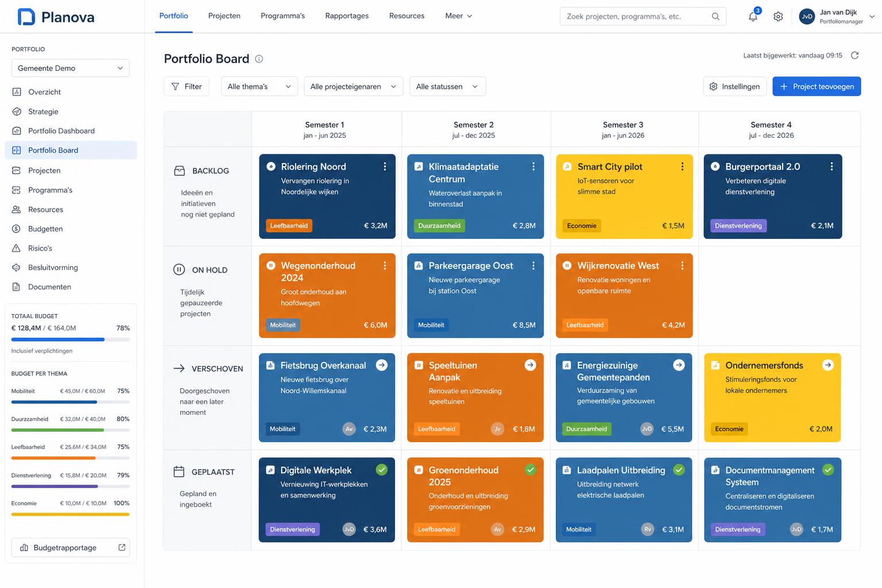Open the Smart City pilot card title
Viewport: 882px width, 588px height.
pyautogui.click(x=610, y=167)
